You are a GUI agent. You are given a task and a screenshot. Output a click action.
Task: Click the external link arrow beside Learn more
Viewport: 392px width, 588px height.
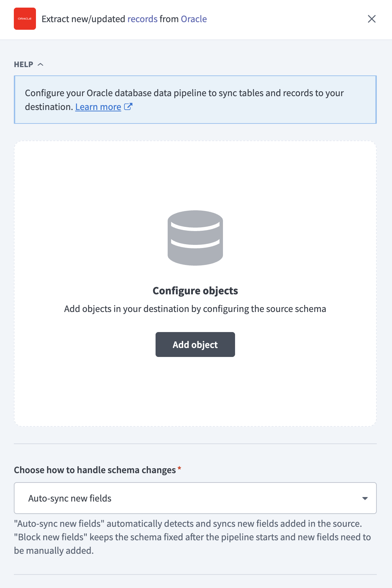pyautogui.click(x=128, y=107)
